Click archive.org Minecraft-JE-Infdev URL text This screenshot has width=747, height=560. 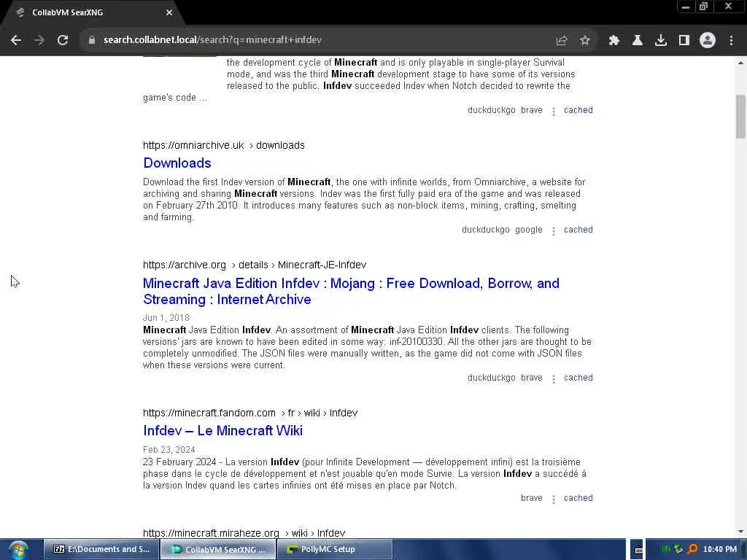pyautogui.click(x=255, y=265)
